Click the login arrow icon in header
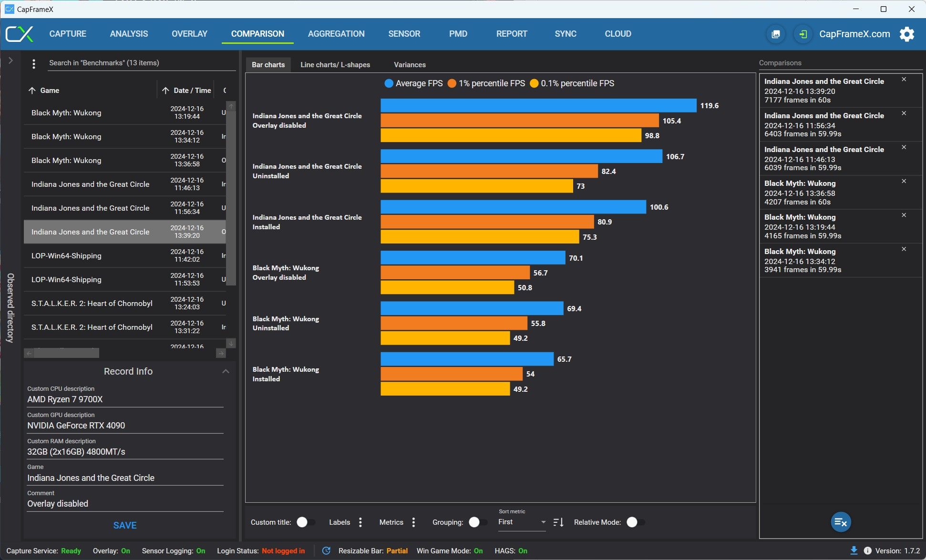 (x=803, y=34)
